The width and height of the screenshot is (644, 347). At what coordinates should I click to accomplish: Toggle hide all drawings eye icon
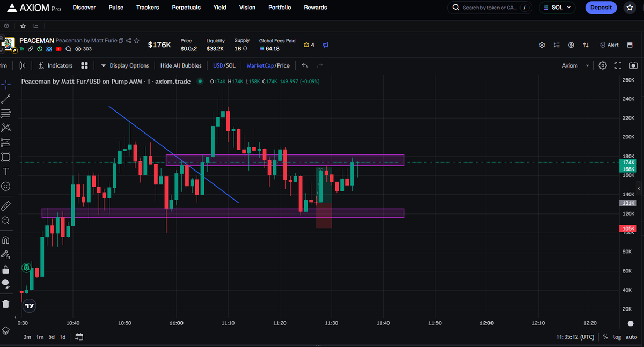coord(6,284)
